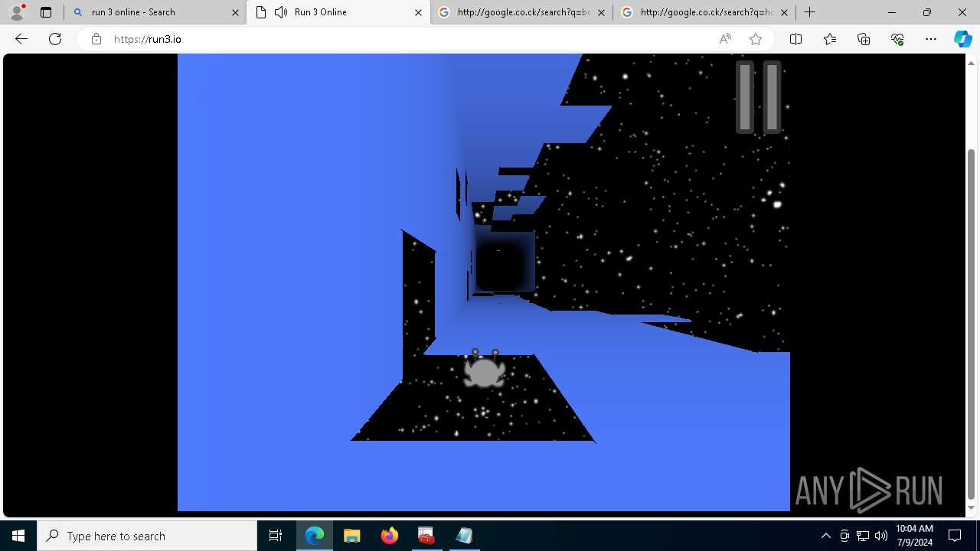Open the meet now tray icon
This screenshot has height=551, width=980.
[844, 536]
